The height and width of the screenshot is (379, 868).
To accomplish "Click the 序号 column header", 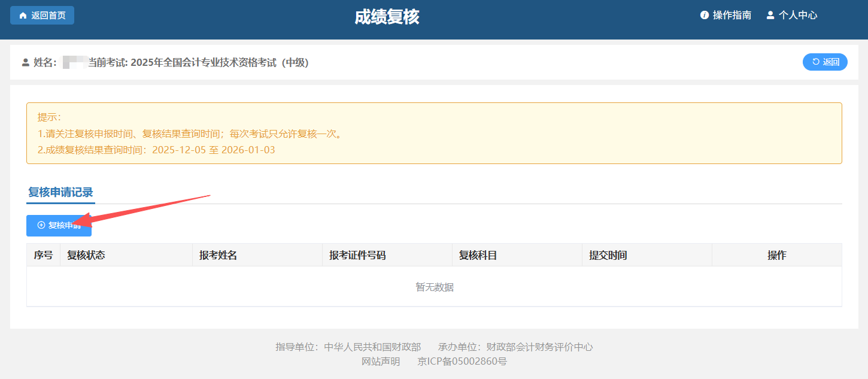I will pos(43,255).
